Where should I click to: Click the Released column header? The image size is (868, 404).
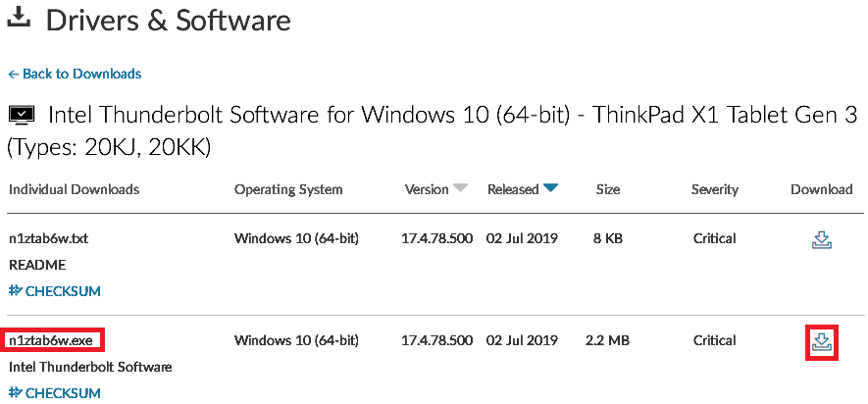coord(513,189)
